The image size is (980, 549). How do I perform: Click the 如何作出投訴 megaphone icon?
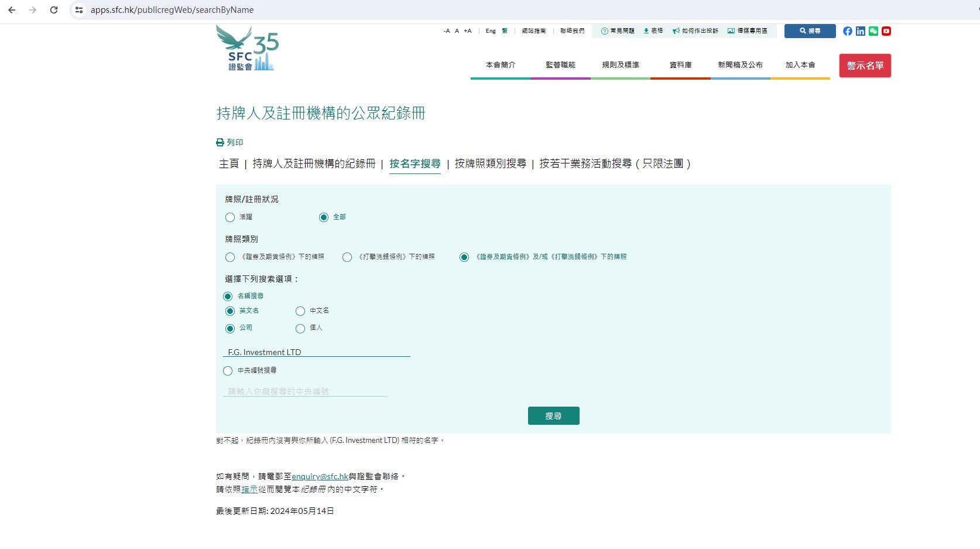(676, 30)
